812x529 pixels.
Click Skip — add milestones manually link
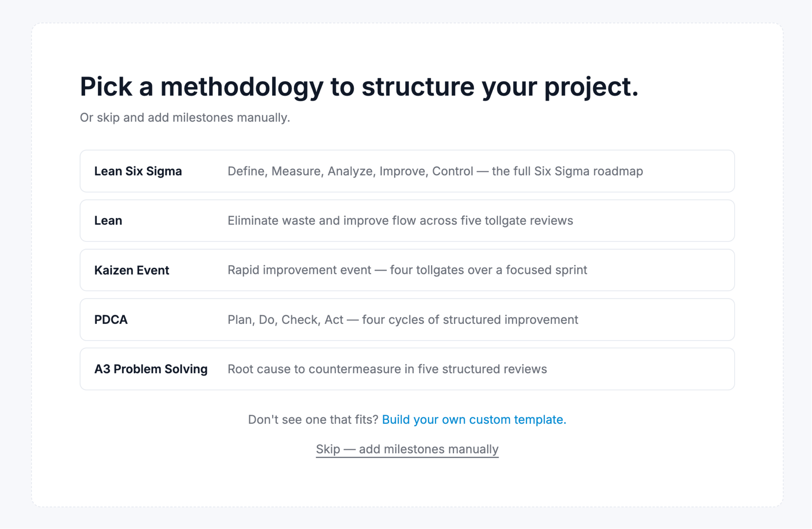407,449
